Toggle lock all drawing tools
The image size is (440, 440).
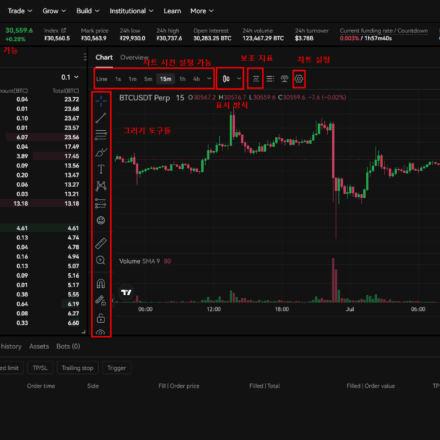click(x=101, y=318)
